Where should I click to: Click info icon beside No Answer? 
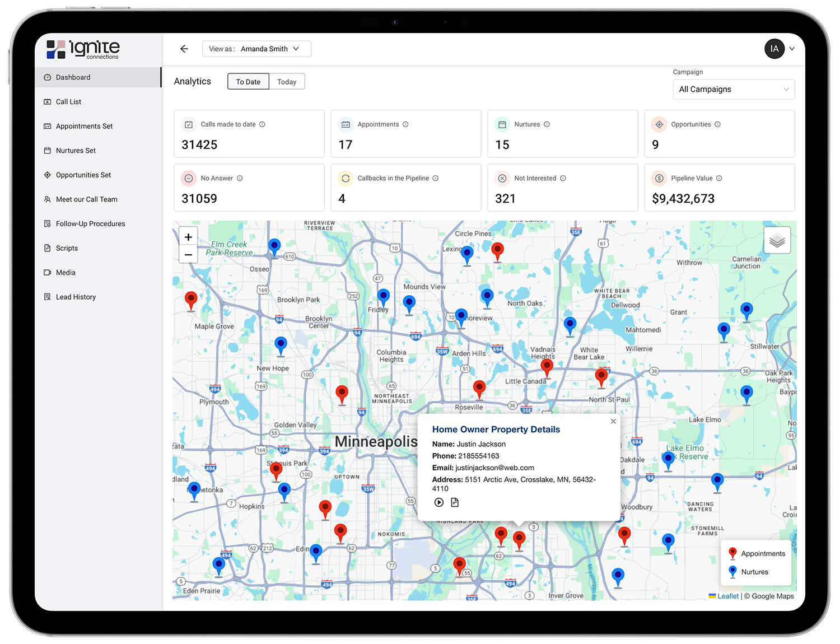point(240,178)
